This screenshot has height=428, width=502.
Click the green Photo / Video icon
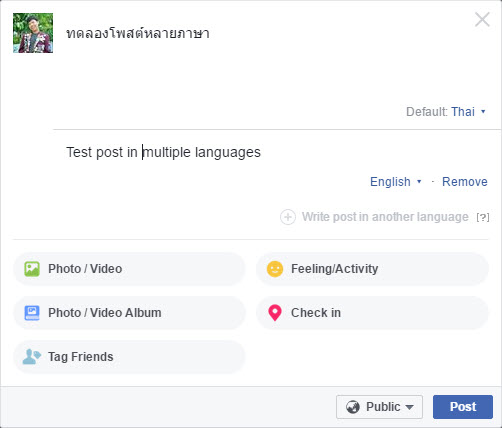click(32, 269)
